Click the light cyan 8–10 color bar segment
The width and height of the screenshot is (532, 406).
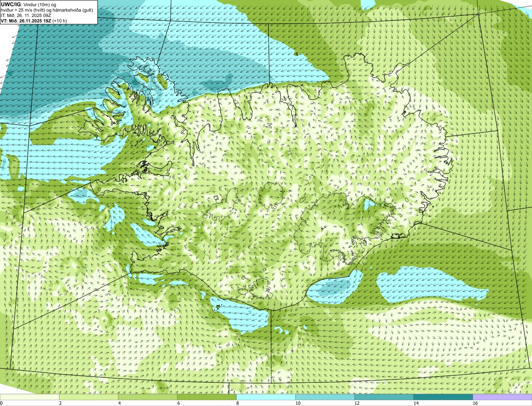[266, 397]
